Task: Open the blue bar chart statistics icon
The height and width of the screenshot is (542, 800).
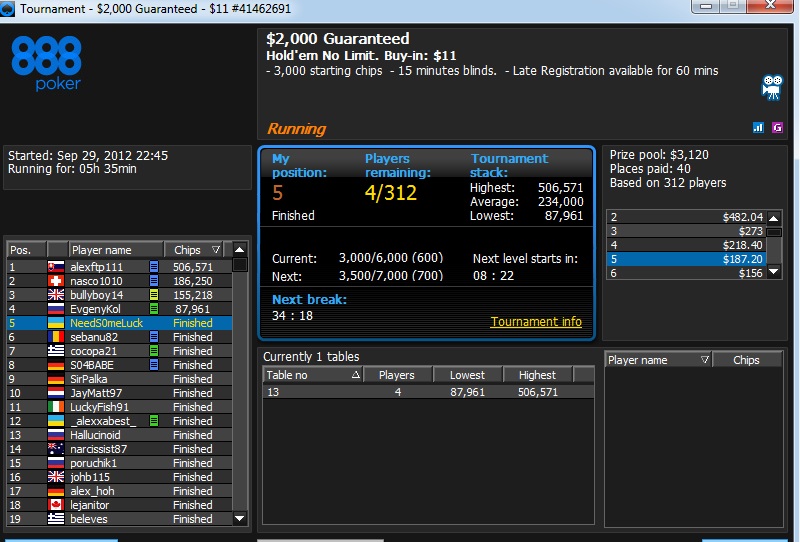Action: pyautogui.click(x=759, y=128)
